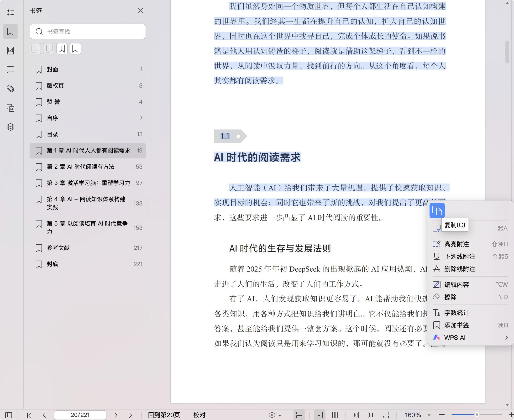The image size is (514, 420).
Task: Open the outline list panel icon
Action: 10,12
